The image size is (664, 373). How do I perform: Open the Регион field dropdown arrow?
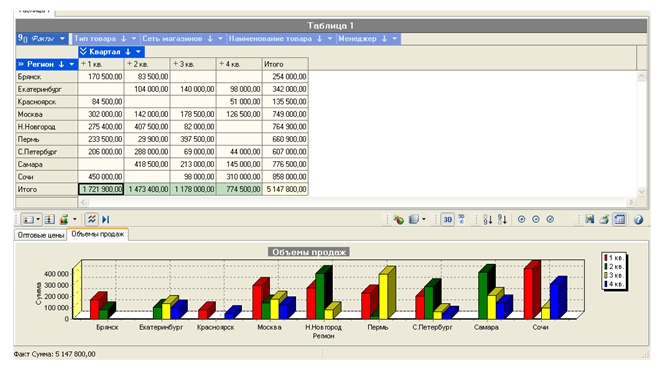click(x=72, y=64)
